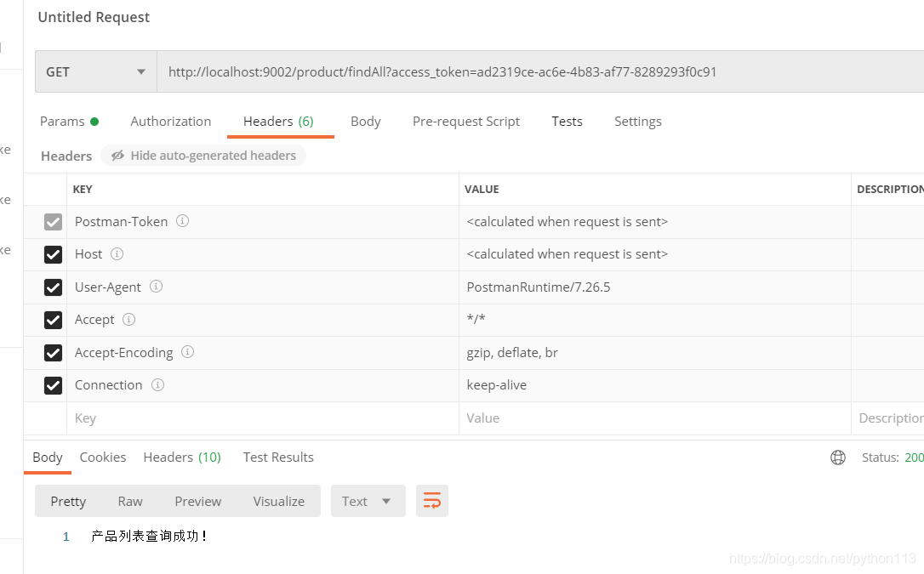
Task: Click the User-Agent key name
Action: point(108,287)
